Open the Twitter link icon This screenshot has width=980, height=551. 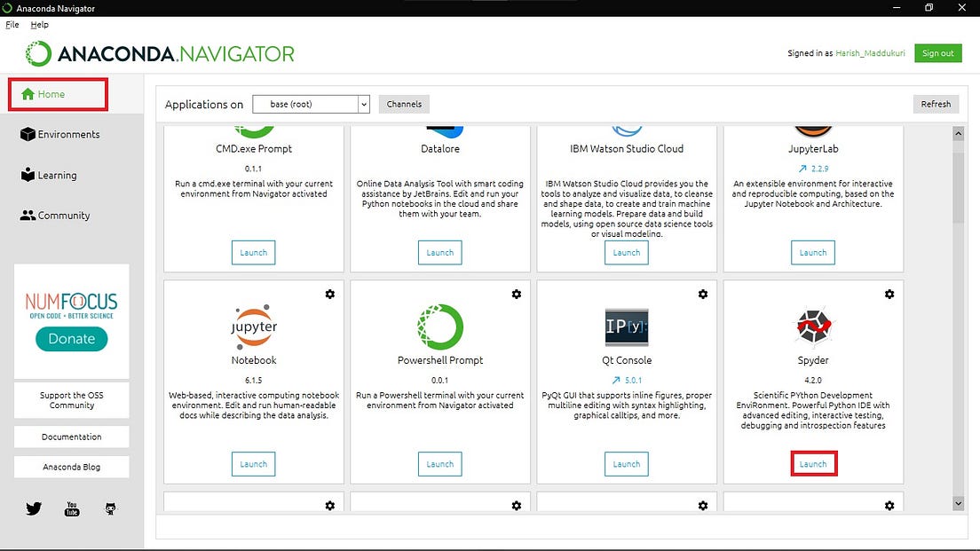coord(34,508)
